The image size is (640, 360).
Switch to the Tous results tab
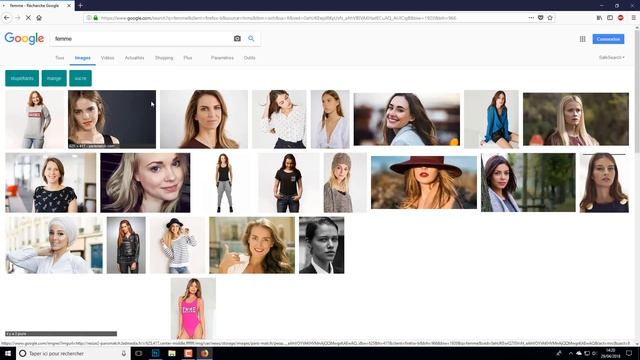click(x=60, y=58)
